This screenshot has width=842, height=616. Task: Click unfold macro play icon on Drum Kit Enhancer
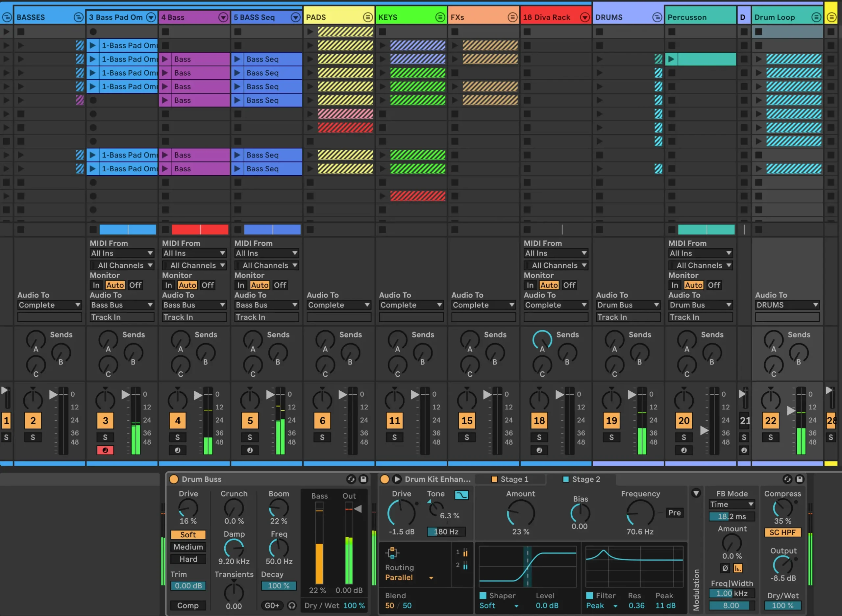[x=397, y=479]
